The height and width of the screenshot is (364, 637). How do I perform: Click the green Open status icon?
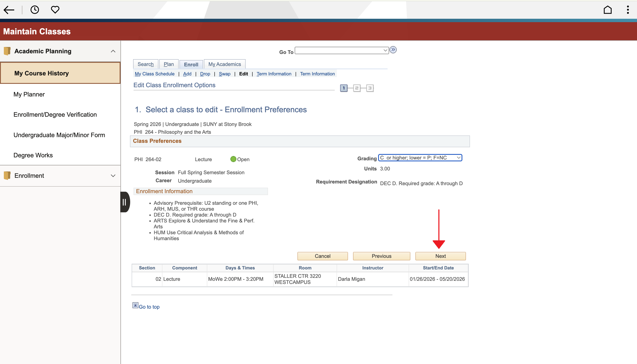[233, 159]
